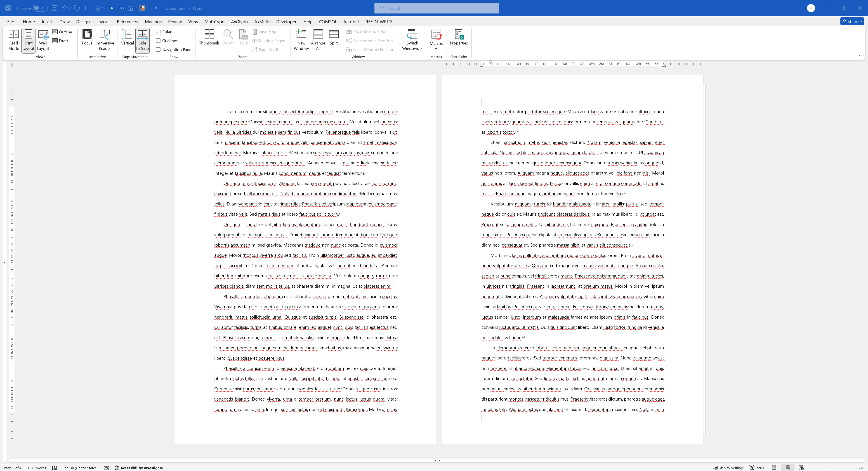868x471 pixels.
Task: Open SharePoint Properties
Action: point(459,37)
